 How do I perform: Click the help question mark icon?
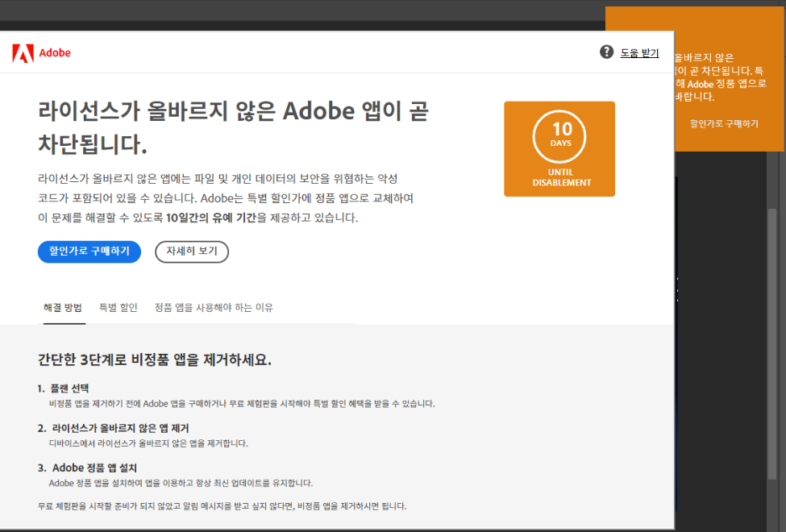[606, 52]
